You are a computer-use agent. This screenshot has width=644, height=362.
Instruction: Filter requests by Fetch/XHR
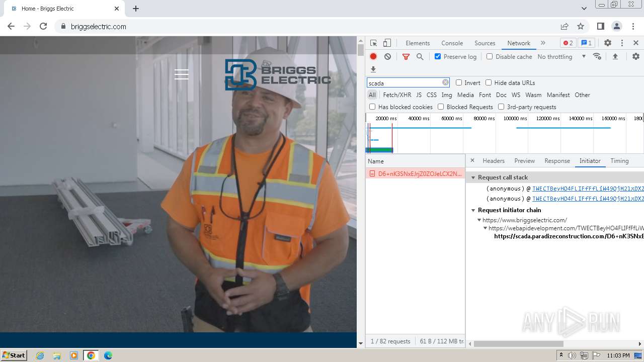tap(397, 95)
